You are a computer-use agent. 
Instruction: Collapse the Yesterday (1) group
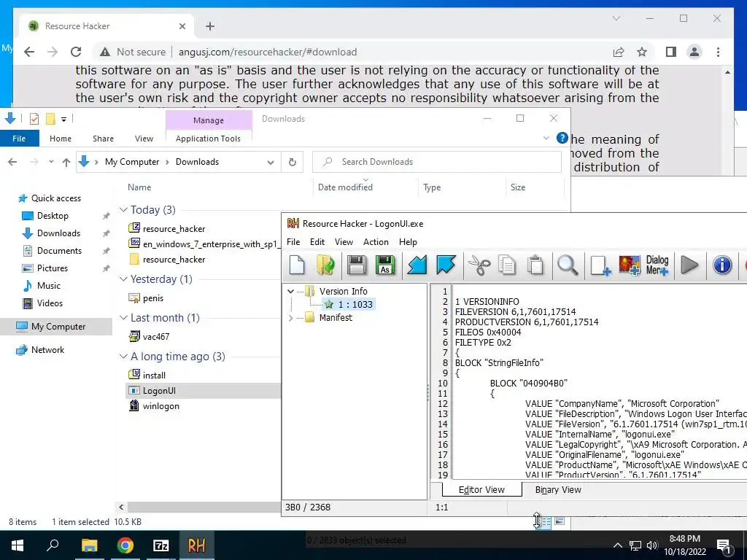click(123, 279)
